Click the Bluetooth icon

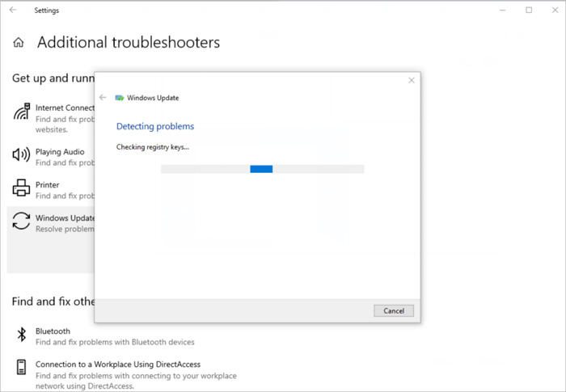[x=22, y=335]
